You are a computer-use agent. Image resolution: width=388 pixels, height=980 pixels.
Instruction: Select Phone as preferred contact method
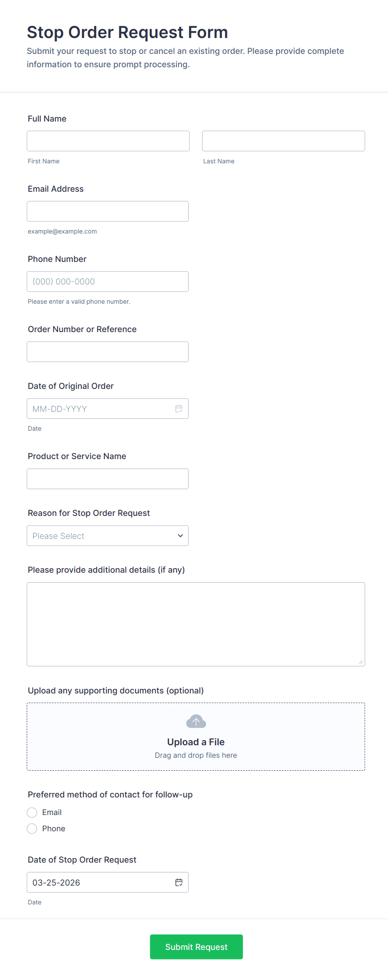(x=32, y=828)
